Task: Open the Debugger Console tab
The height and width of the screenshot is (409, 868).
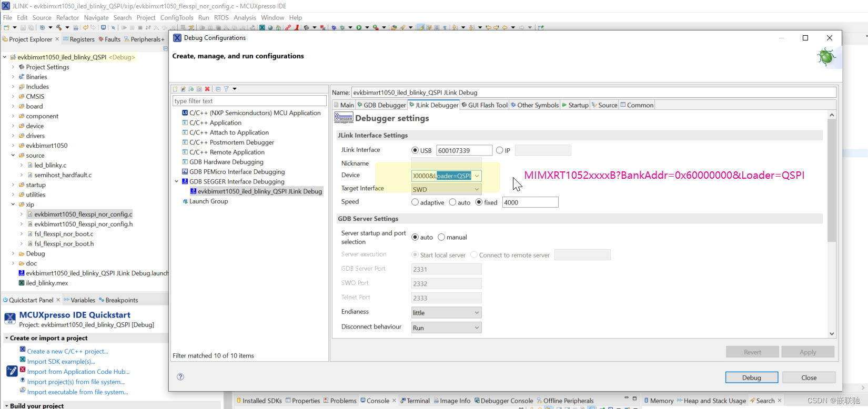Action: (504, 401)
